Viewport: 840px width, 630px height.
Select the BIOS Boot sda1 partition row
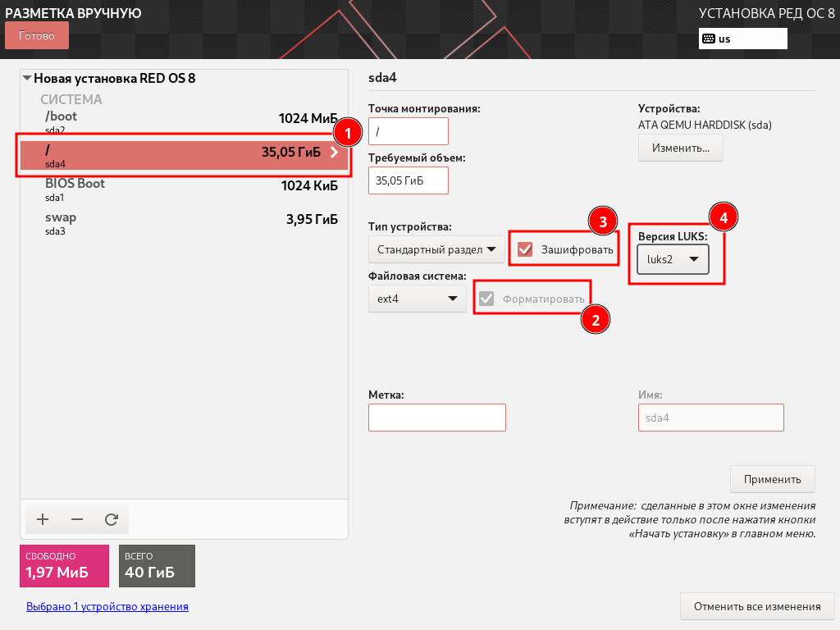(x=185, y=189)
